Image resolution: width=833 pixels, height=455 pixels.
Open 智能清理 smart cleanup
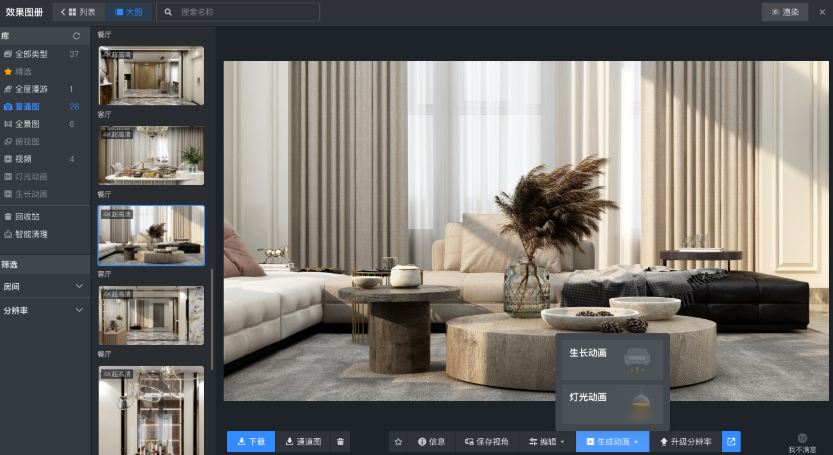30,234
